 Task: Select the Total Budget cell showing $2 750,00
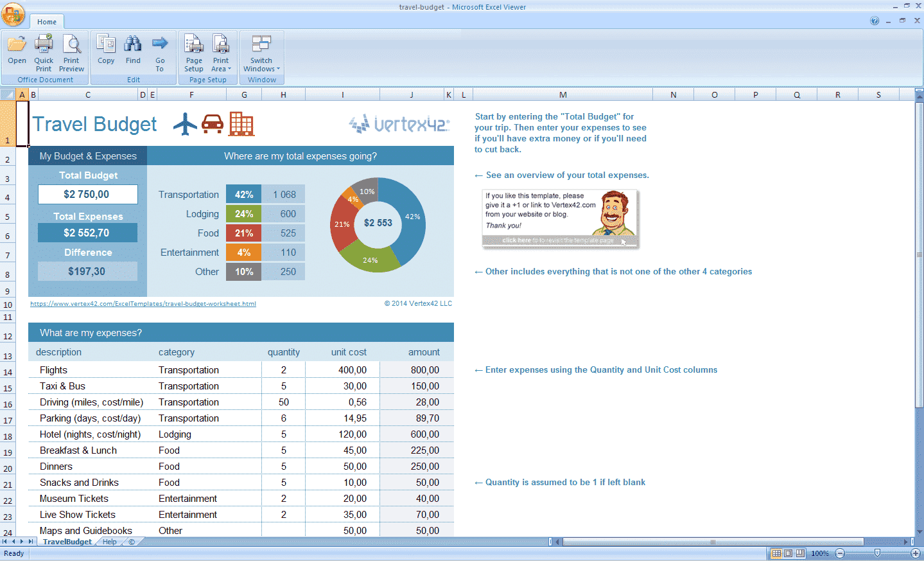tap(87, 194)
